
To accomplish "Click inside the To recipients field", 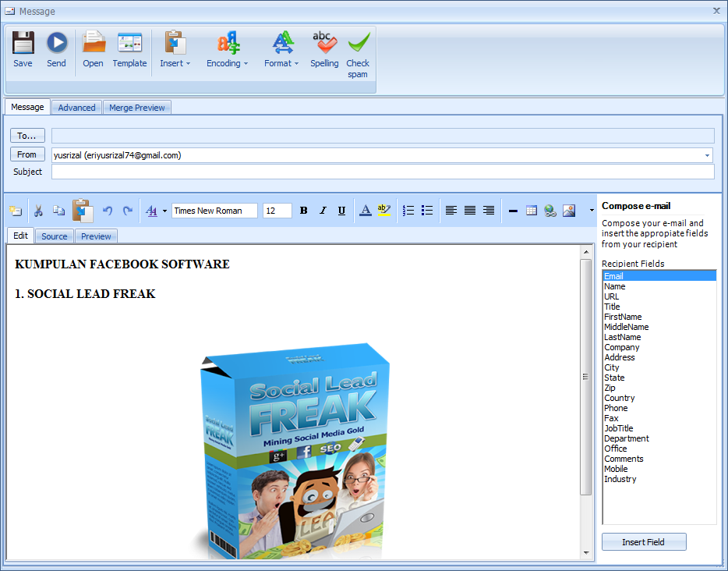I will coord(383,136).
